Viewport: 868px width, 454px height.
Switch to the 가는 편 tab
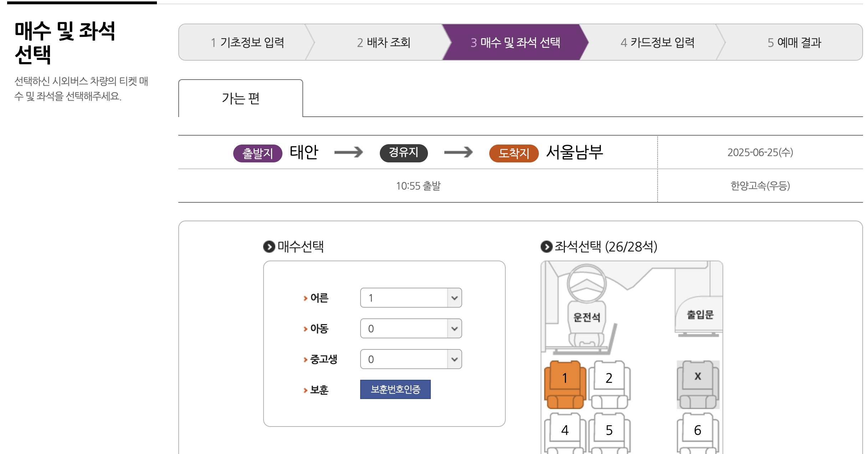240,99
